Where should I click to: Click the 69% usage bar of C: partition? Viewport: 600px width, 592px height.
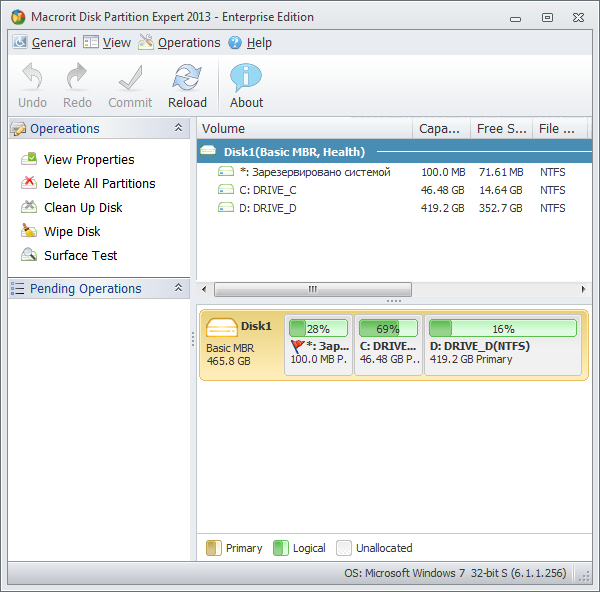click(x=388, y=328)
